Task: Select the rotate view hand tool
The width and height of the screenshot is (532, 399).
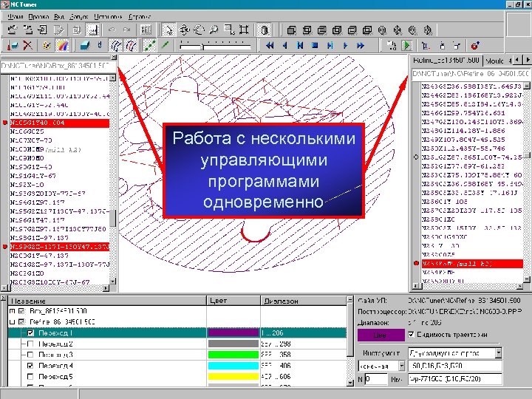Action: (199, 30)
